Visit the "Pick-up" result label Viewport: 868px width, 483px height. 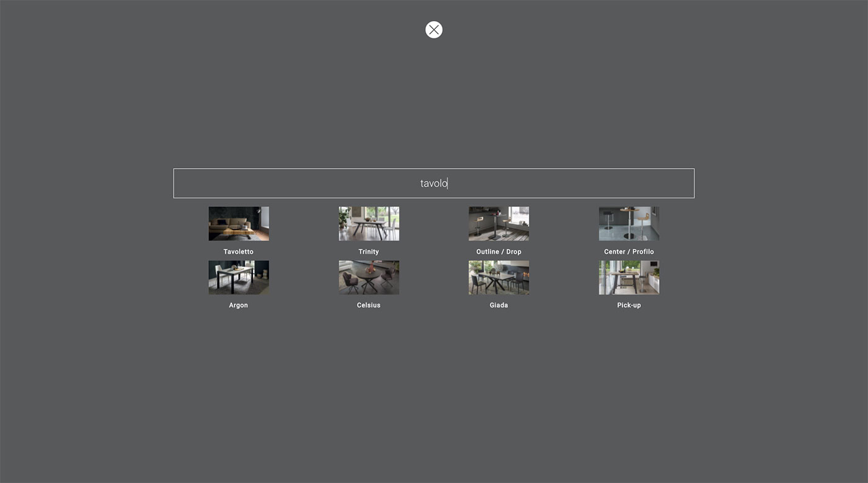coord(629,306)
